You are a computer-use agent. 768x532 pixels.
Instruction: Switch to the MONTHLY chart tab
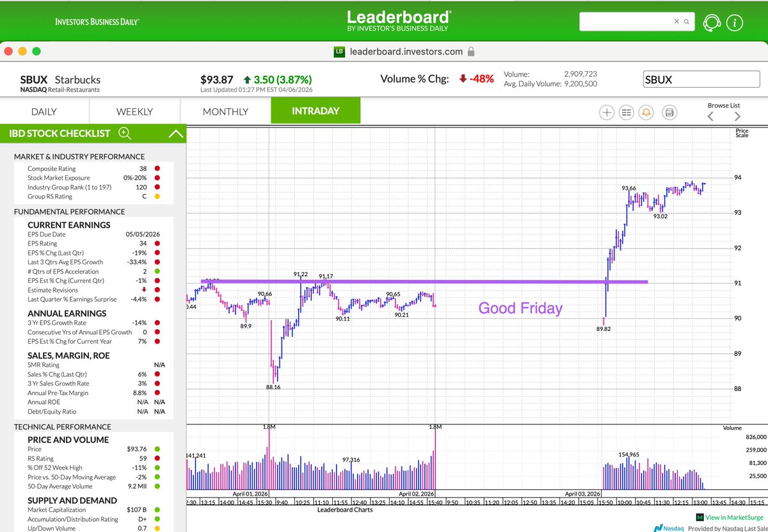pyautogui.click(x=225, y=111)
